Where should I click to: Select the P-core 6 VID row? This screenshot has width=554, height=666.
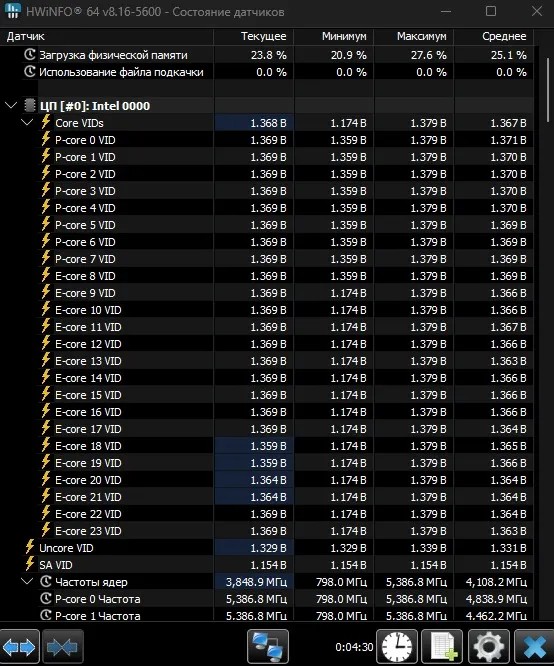(x=267, y=242)
